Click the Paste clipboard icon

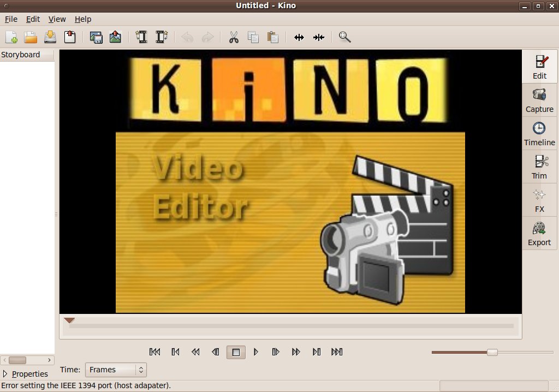pos(273,37)
